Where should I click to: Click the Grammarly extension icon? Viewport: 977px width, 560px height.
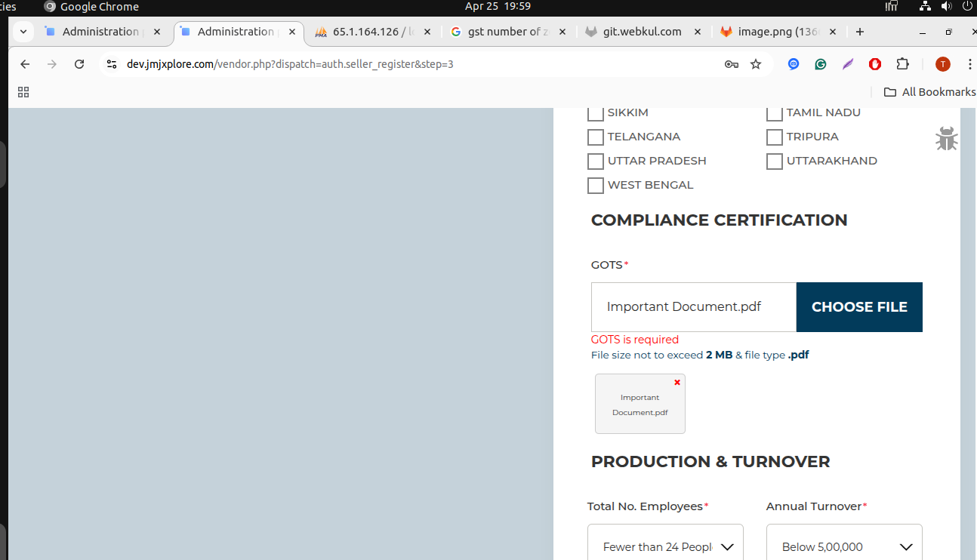pyautogui.click(x=821, y=64)
